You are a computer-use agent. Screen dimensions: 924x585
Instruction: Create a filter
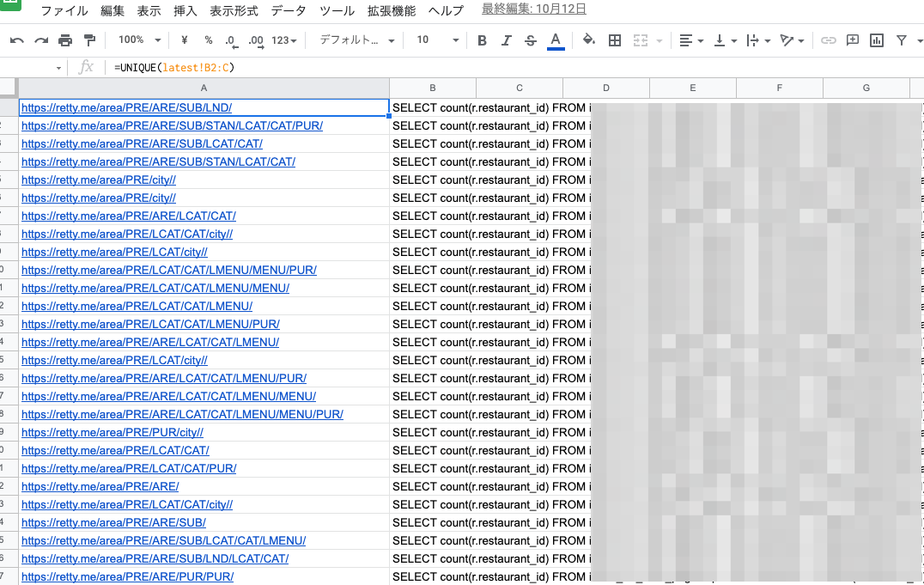click(901, 40)
